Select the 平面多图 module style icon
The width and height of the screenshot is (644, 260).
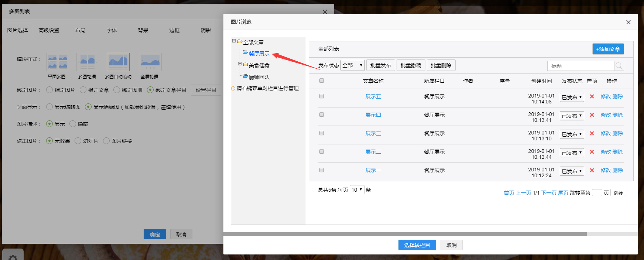click(x=58, y=62)
